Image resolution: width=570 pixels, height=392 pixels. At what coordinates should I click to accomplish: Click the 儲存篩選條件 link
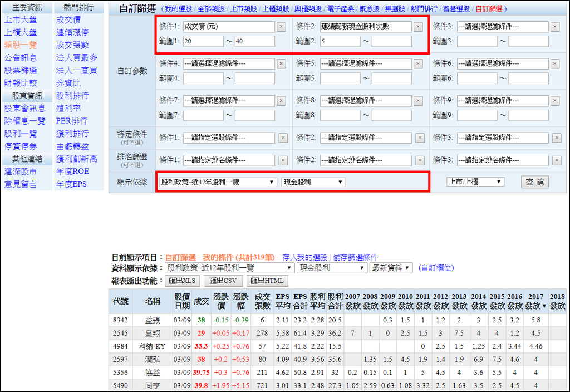(355, 257)
